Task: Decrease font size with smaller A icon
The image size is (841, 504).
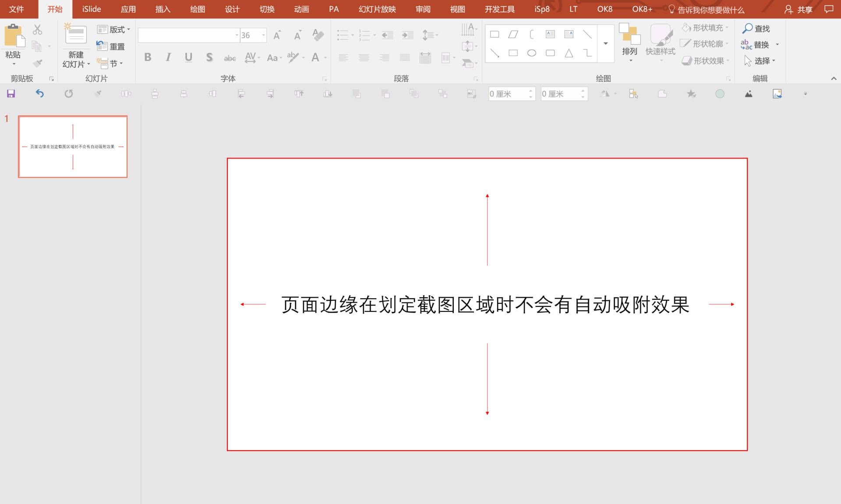Action: [x=298, y=35]
